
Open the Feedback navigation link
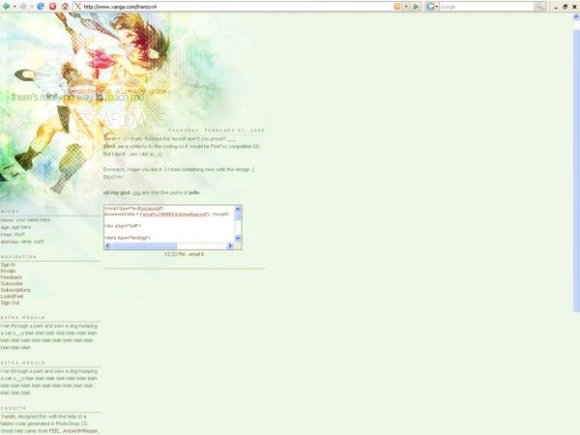coord(11,277)
